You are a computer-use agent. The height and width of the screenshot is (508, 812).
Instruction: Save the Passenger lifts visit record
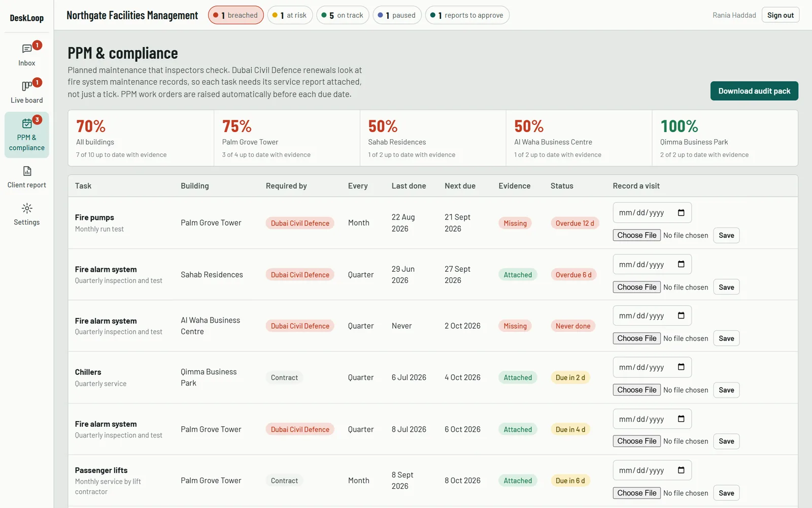point(726,493)
